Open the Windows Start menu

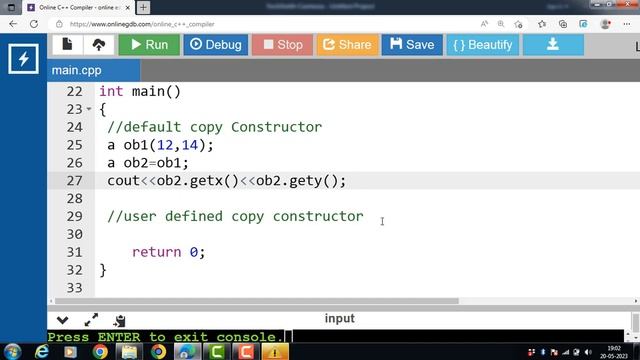click(12, 351)
